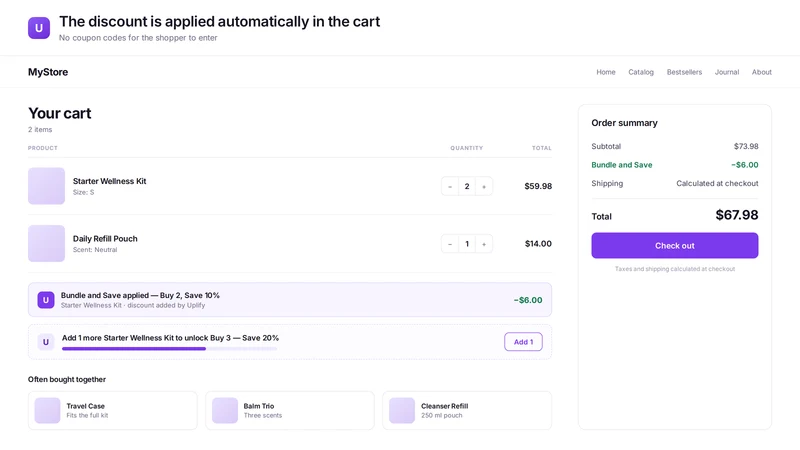Click the QUANTITY column header

[x=466, y=148]
